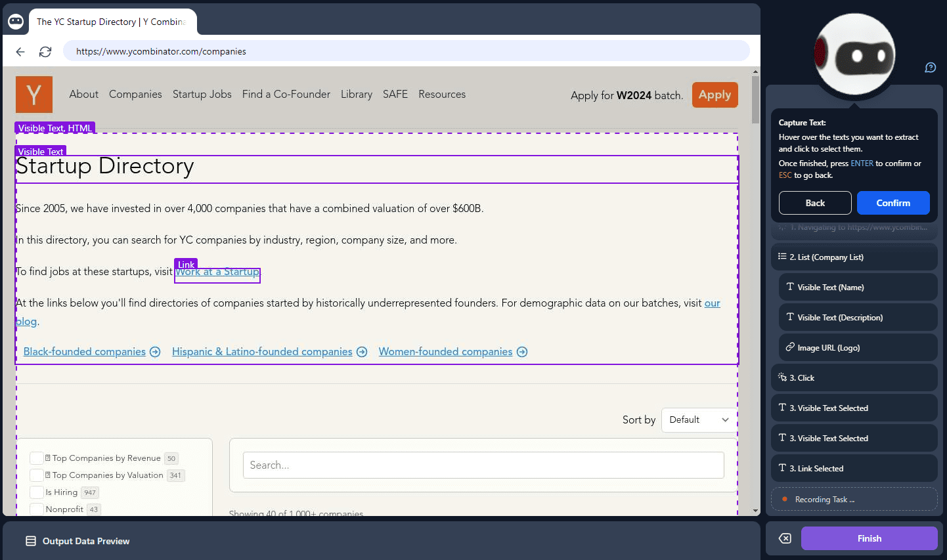Click the link icon of Image URL (Logo)

click(790, 347)
